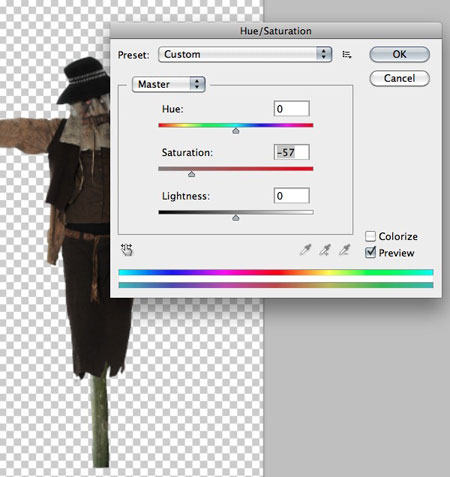
Task: Click the scarecrow's black hat on canvas
Action: point(83,80)
